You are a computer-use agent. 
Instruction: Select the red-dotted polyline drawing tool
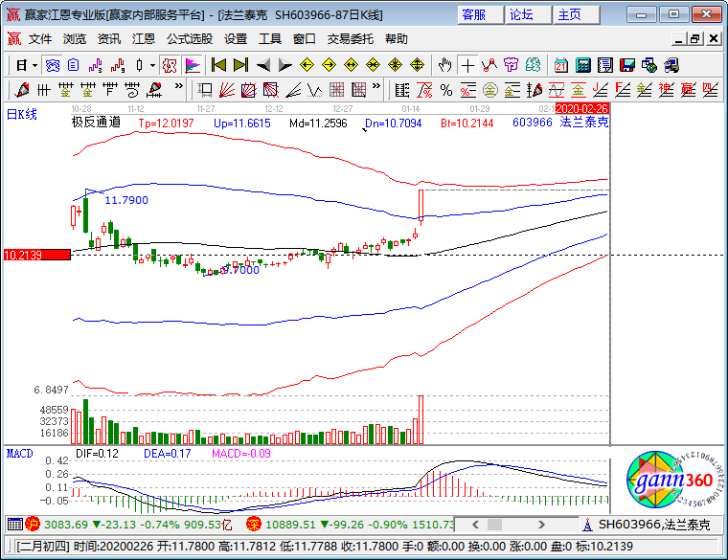[x=489, y=65]
